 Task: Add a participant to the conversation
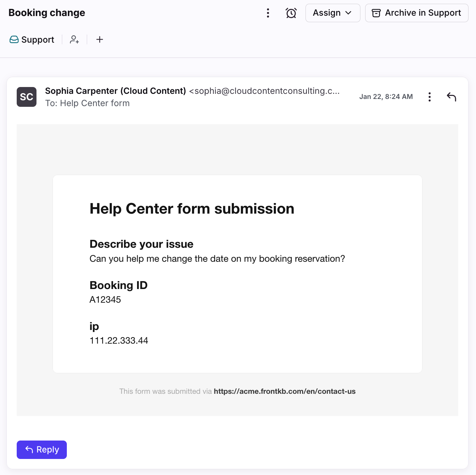pyautogui.click(x=74, y=40)
